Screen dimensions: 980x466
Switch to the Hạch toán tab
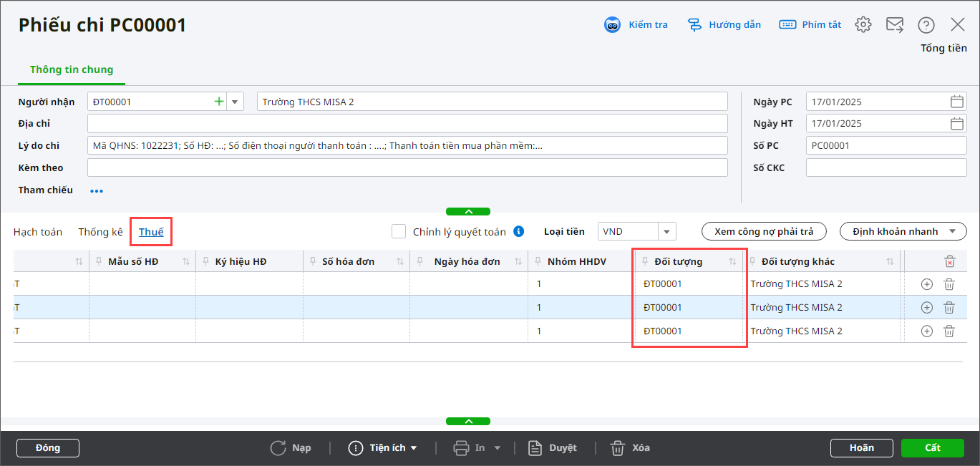38,232
